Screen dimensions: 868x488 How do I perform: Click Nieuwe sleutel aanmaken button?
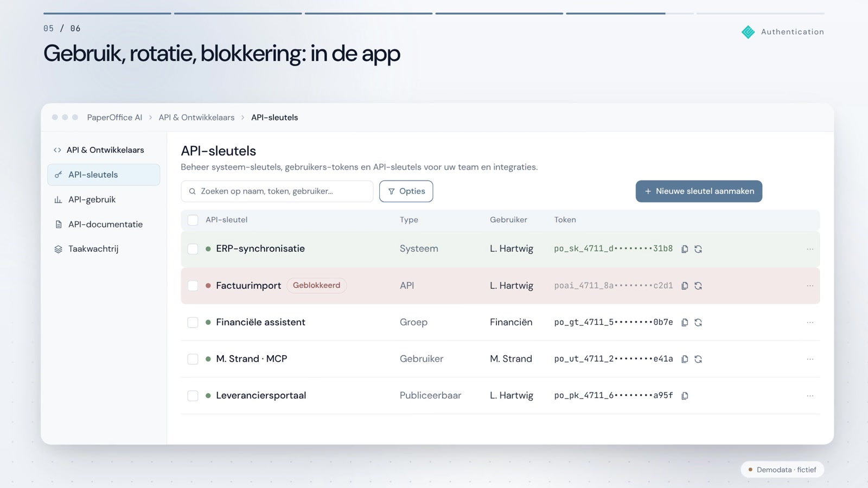point(699,191)
